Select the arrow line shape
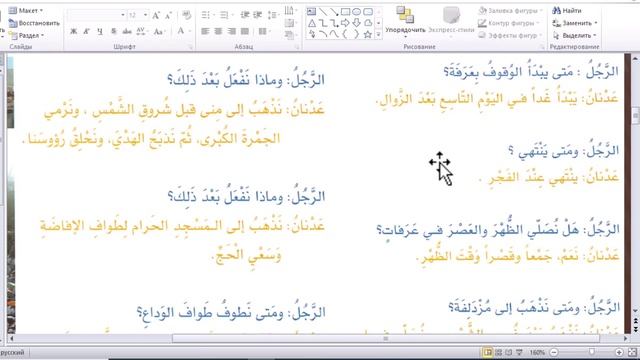Viewport: 640px width, 360px height. [x=334, y=11]
